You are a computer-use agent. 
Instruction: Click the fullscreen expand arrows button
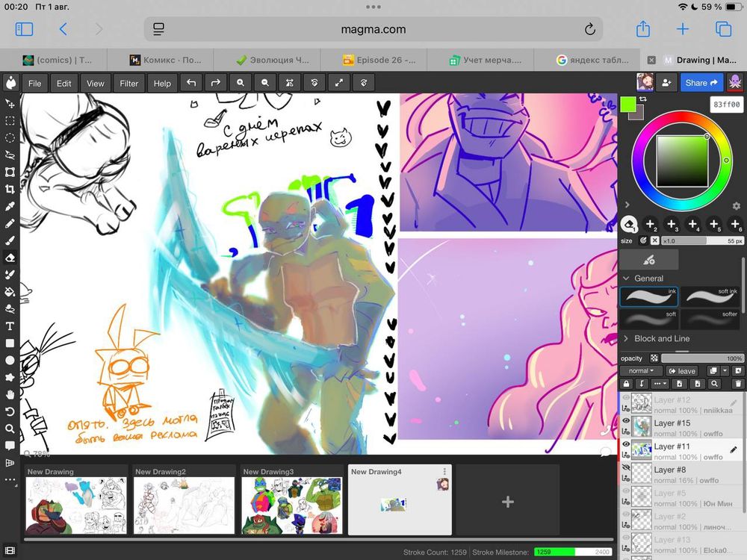(338, 83)
